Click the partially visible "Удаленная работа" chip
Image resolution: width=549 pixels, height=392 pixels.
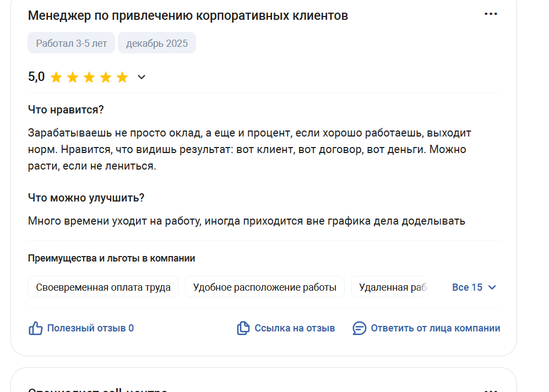(x=390, y=287)
